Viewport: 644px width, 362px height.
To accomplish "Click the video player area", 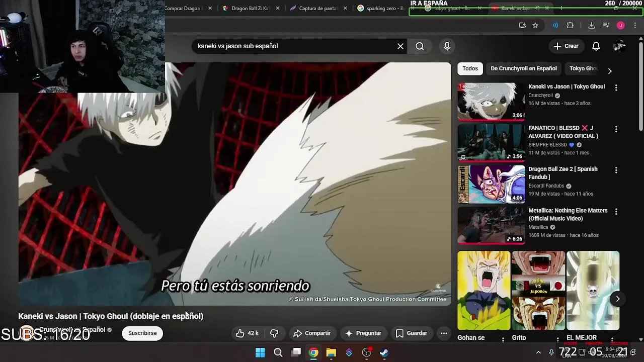I will pos(235,184).
